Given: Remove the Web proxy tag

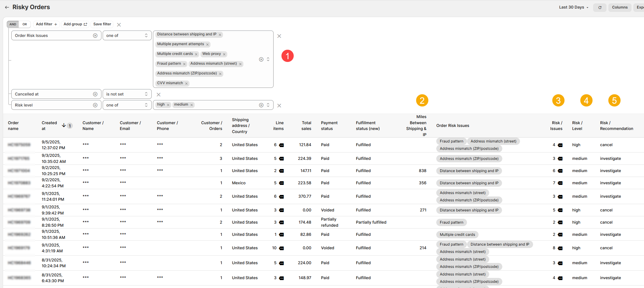Looking at the screenshot, I should (224, 54).
